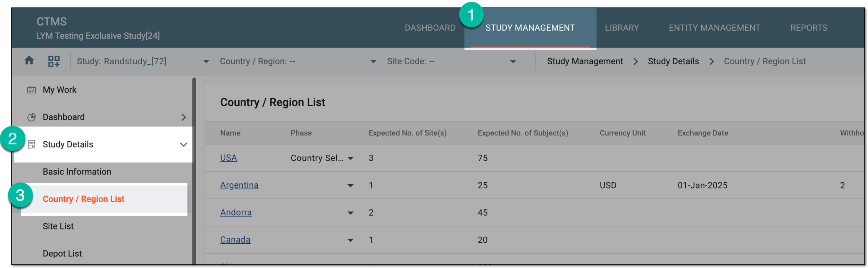Image resolution: width=868 pixels, height=268 pixels.
Task: Click the sidebar vertical scrollbar
Action: click(194, 171)
